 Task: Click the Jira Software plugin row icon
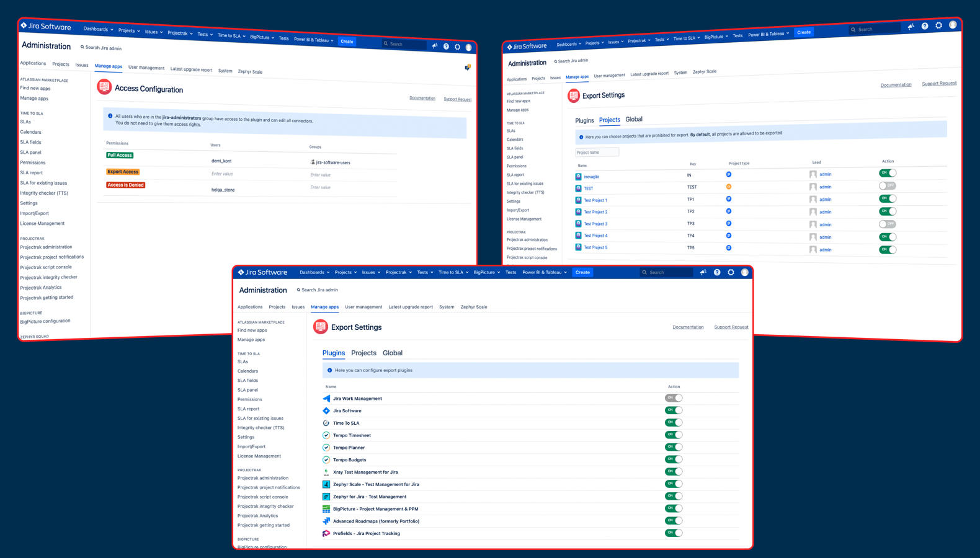[326, 410]
